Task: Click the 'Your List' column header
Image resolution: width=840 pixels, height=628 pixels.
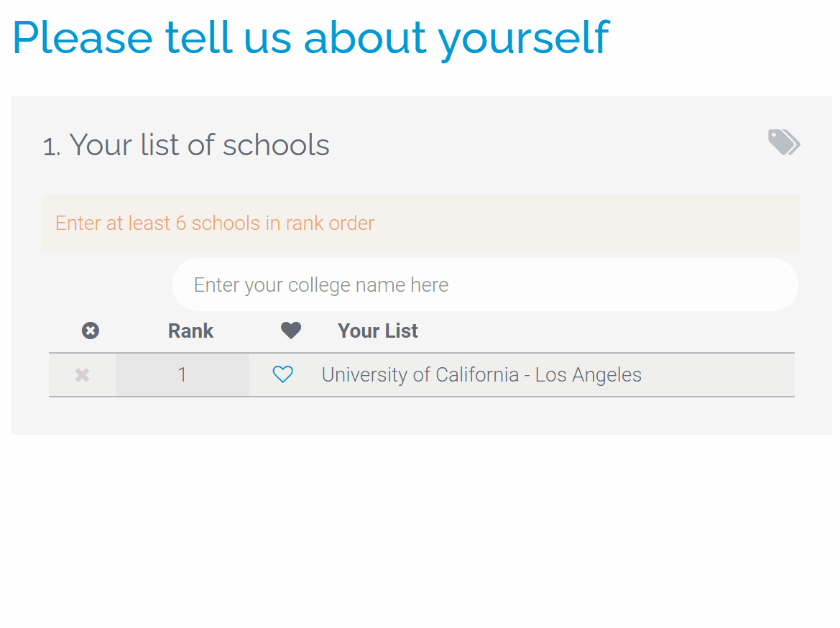Action: pos(377,331)
